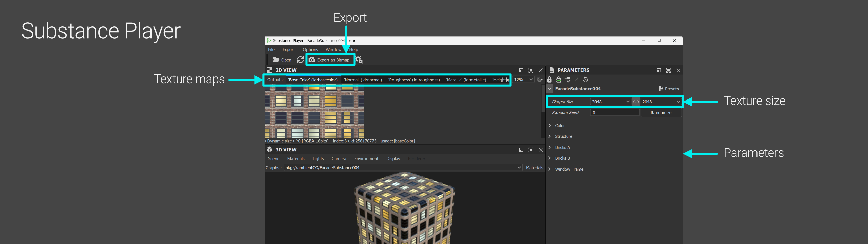The image size is (868, 244).
Task: Click the reload substance refresh icon
Action: [300, 60]
